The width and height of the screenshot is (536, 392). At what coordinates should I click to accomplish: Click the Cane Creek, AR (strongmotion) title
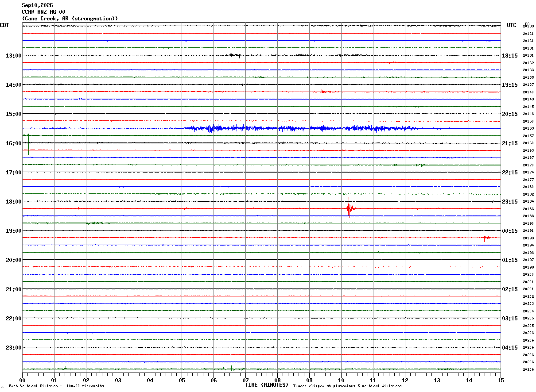(x=70, y=19)
